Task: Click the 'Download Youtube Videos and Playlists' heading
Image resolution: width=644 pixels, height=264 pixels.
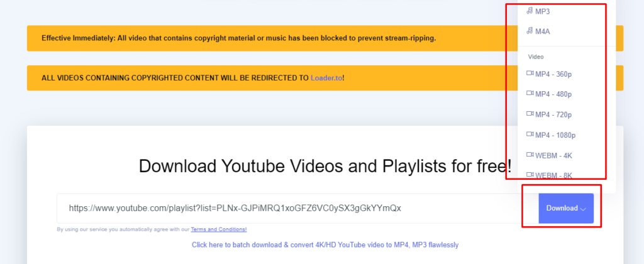Action: point(325,167)
